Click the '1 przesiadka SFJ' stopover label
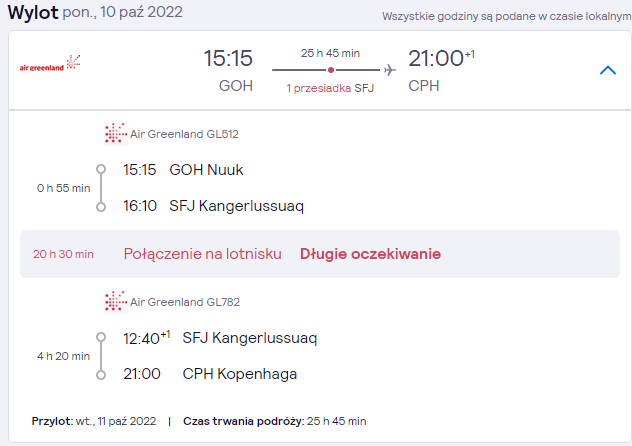Viewport: 632px width, 446px height. click(330, 88)
